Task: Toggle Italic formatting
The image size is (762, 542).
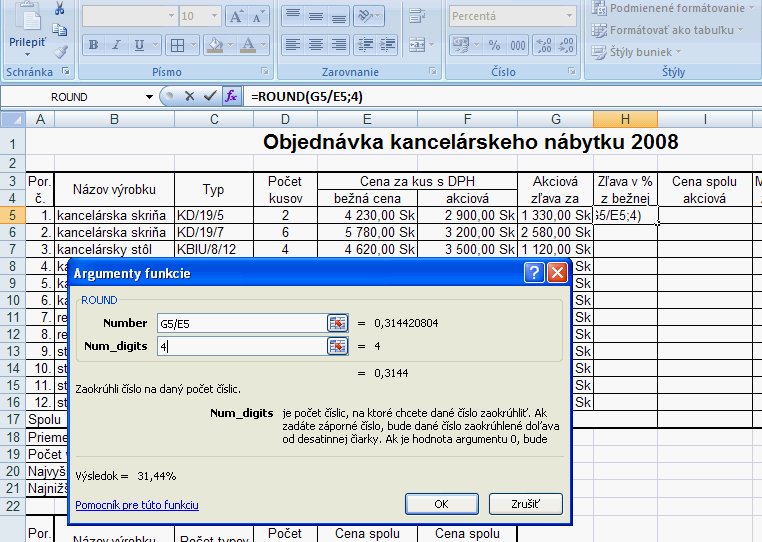Action: click(116, 45)
